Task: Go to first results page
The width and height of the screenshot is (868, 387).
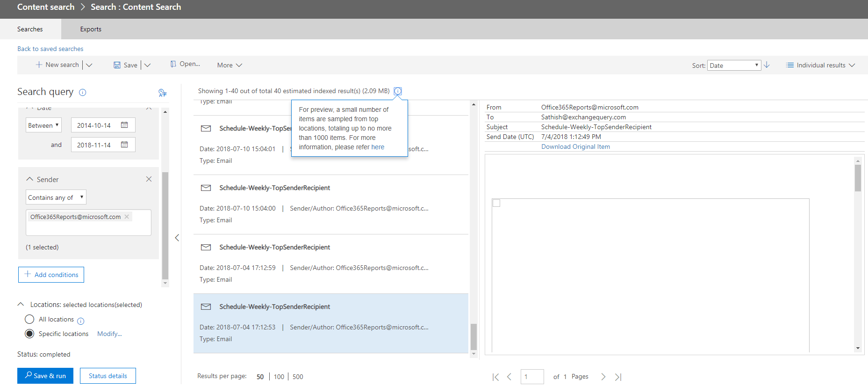Action: click(495, 377)
